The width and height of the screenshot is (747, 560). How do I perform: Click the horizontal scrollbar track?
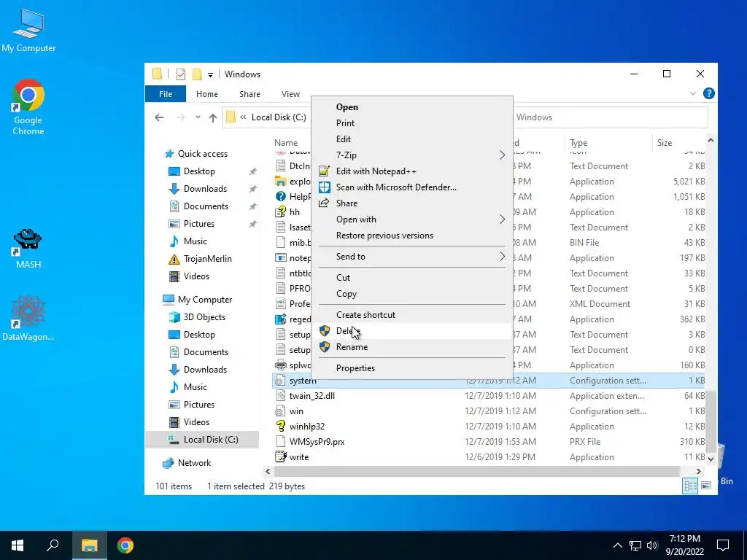click(x=476, y=472)
